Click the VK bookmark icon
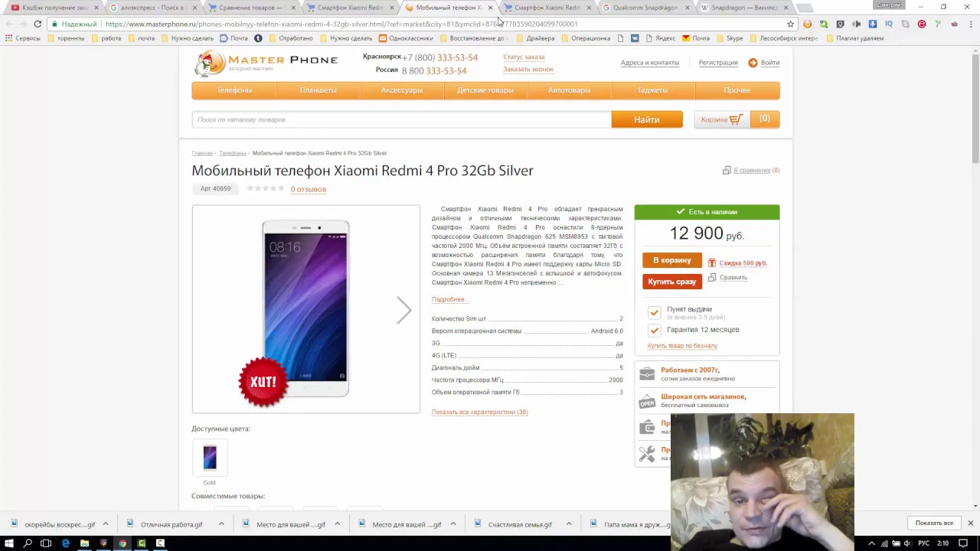This screenshot has height=551, width=980. [635, 37]
